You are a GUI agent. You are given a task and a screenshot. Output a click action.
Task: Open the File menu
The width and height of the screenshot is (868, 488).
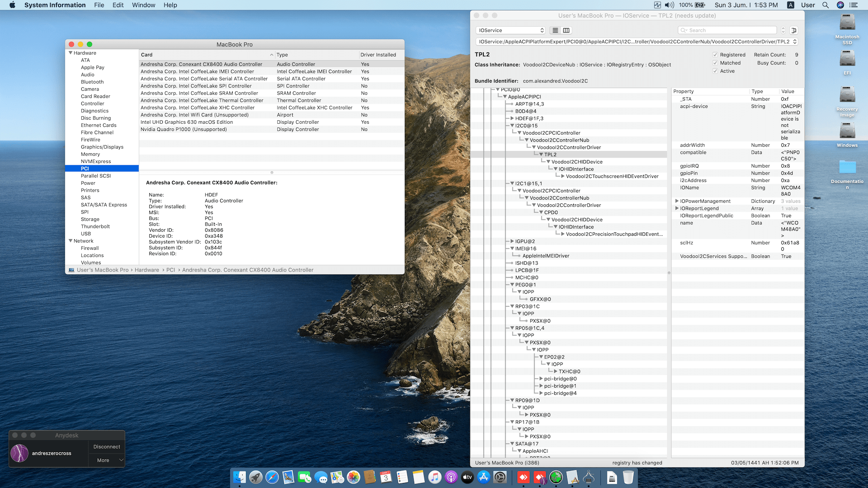click(99, 5)
